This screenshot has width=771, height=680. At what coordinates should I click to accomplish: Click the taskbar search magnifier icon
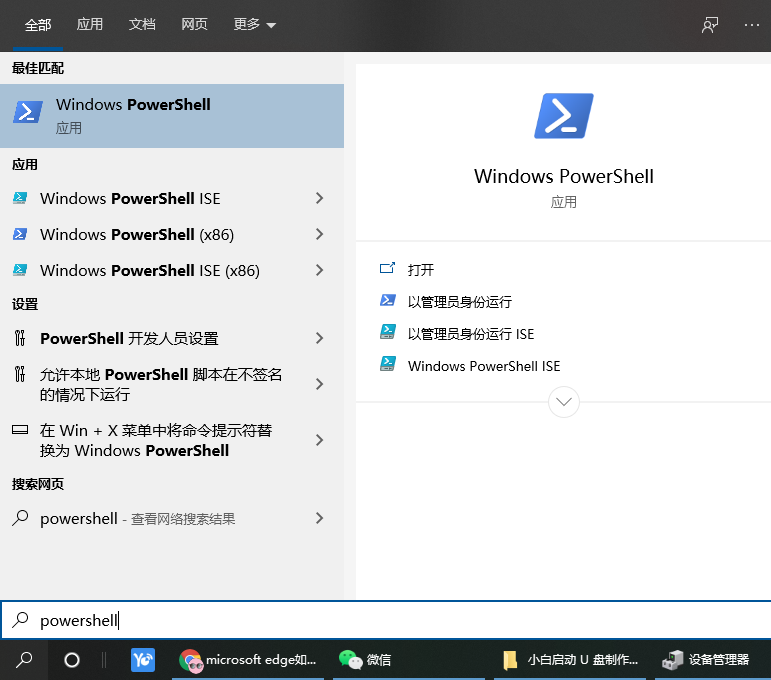24,660
